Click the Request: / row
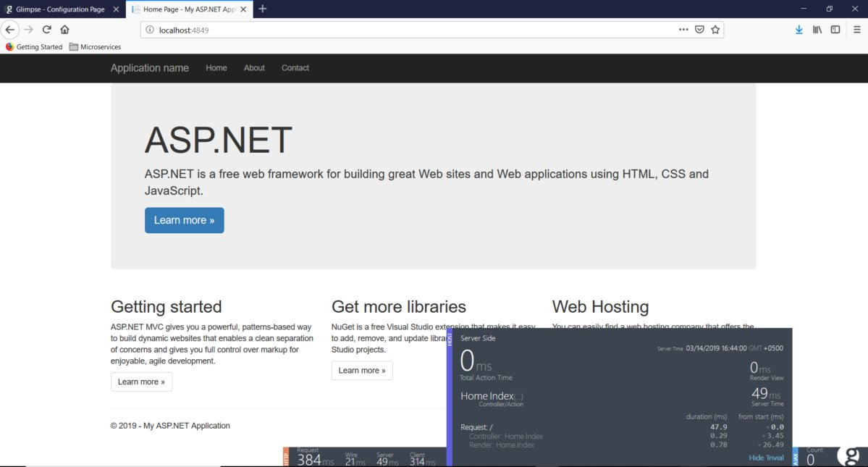 point(476,427)
